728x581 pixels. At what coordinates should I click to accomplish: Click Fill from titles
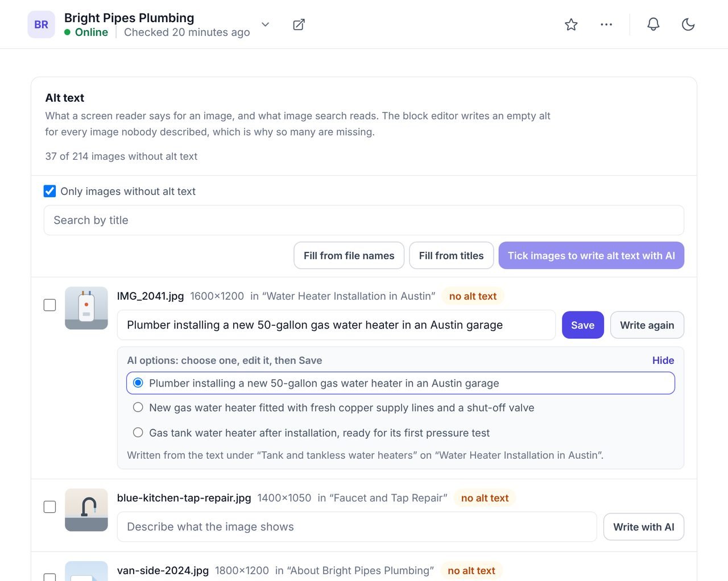click(451, 256)
